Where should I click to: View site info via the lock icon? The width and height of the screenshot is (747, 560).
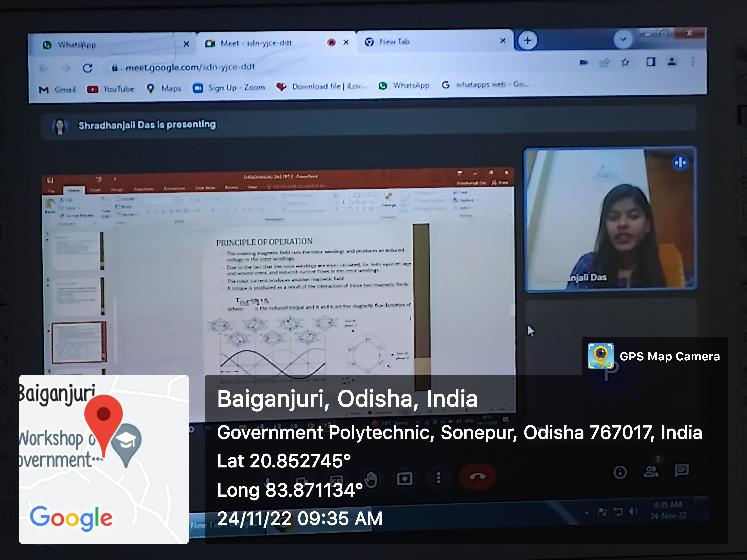[x=115, y=67]
